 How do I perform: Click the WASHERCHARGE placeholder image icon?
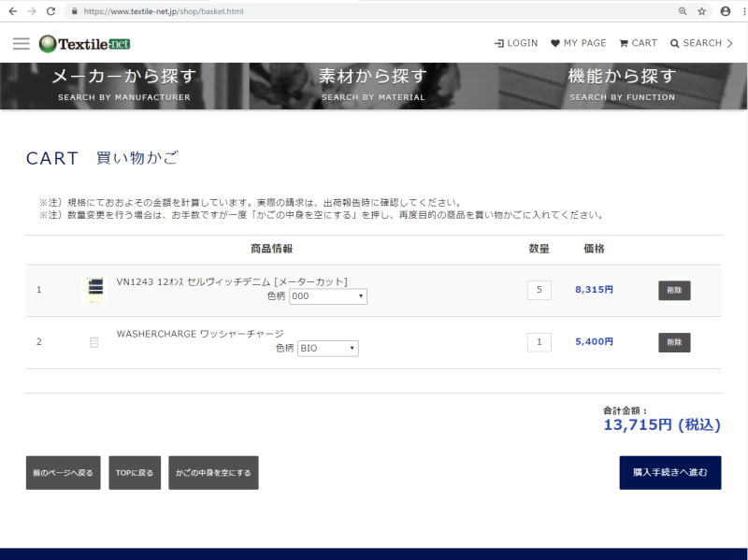[94, 342]
